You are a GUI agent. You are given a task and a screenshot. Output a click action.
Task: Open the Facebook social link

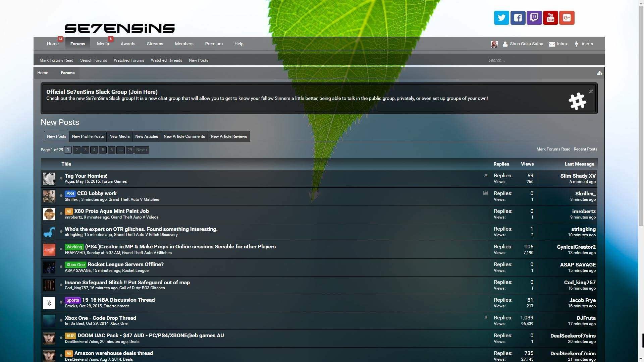click(518, 18)
